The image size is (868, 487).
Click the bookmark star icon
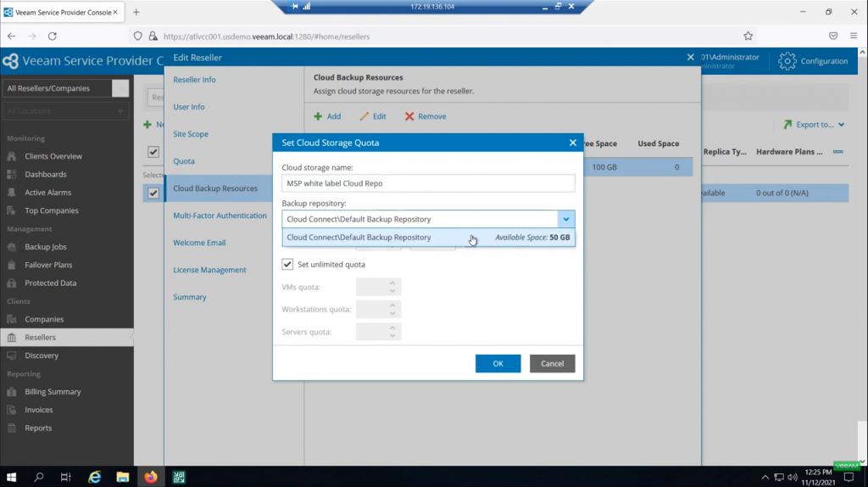(748, 36)
